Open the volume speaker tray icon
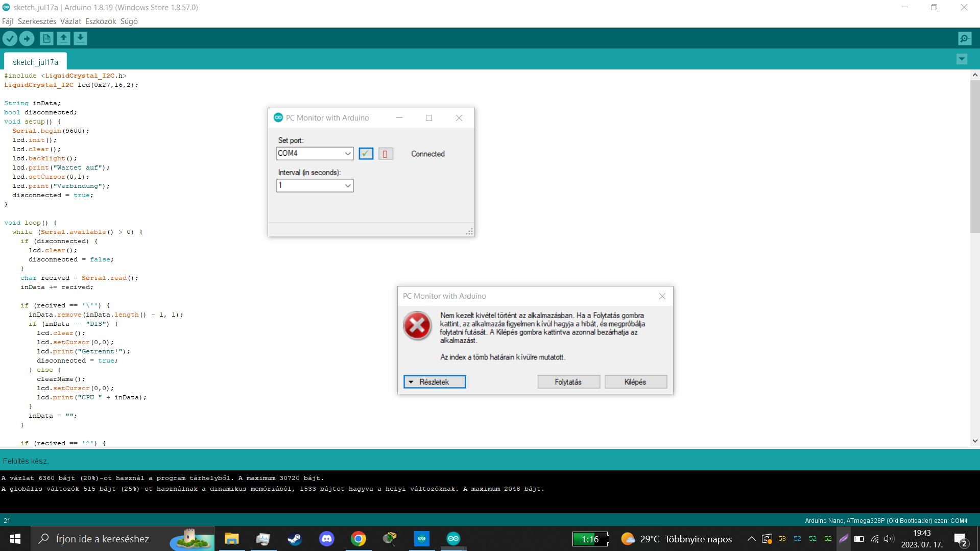Image resolution: width=980 pixels, height=551 pixels. (x=889, y=539)
